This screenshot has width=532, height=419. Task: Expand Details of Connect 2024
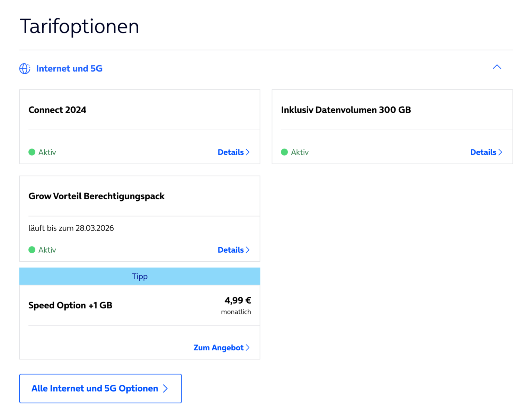[x=231, y=152]
